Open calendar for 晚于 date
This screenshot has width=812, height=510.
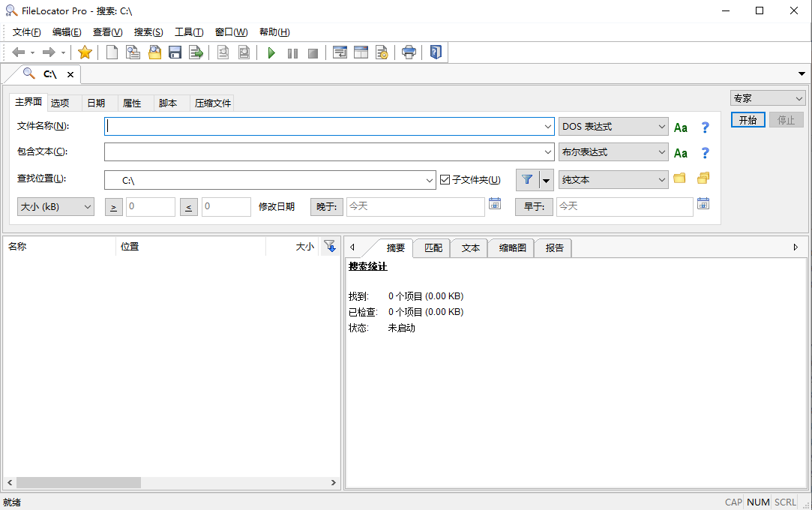click(x=495, y=203)
